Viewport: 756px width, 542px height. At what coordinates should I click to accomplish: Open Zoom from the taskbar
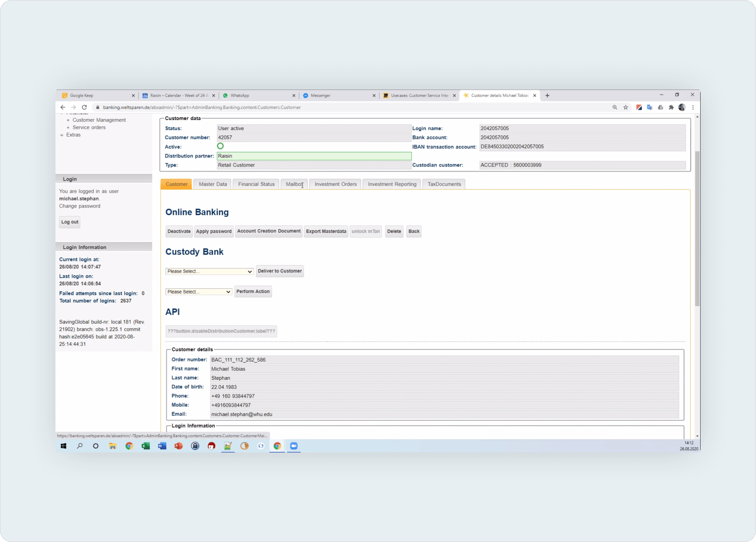[x=294, y=446]
